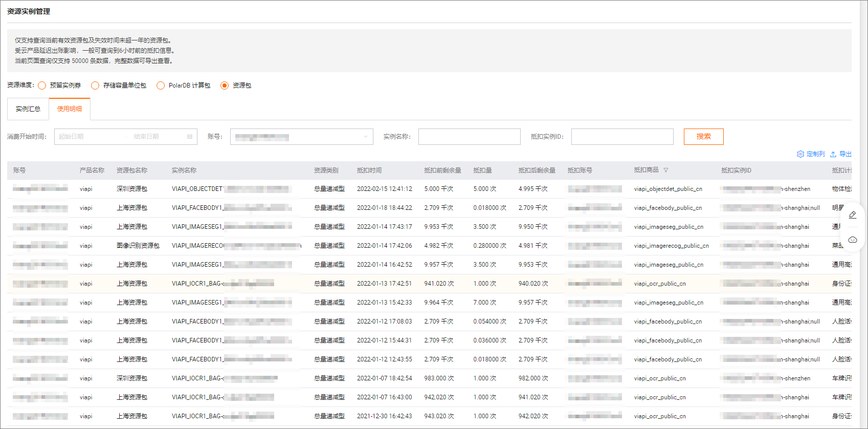
Task: Open the date picker calendar icon
Action: pyautogui.click(x=190, y=137)
